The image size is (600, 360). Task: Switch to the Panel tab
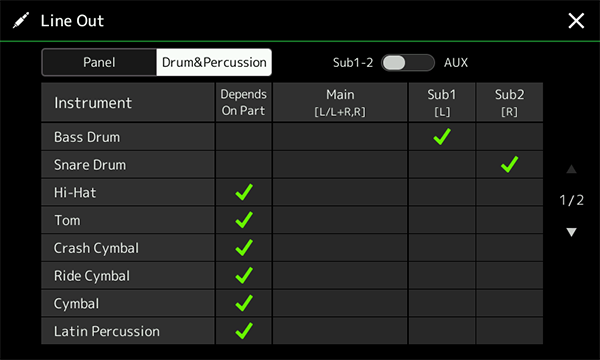(99, 62)
